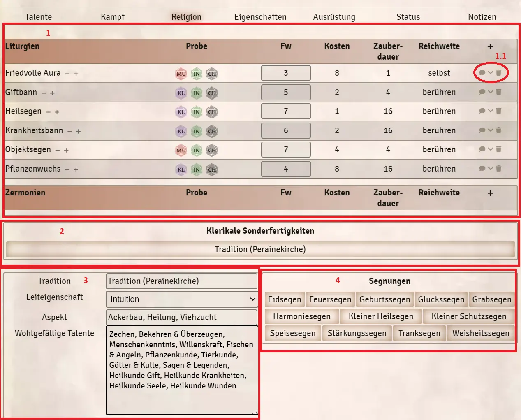Open the Ausrüstung tab
Image resolution: width=521 pixels, height=420 pixels.
click(334, 17)
